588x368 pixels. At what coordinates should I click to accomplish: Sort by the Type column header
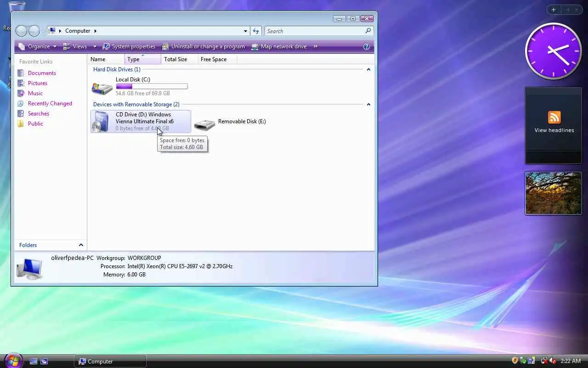143,59
